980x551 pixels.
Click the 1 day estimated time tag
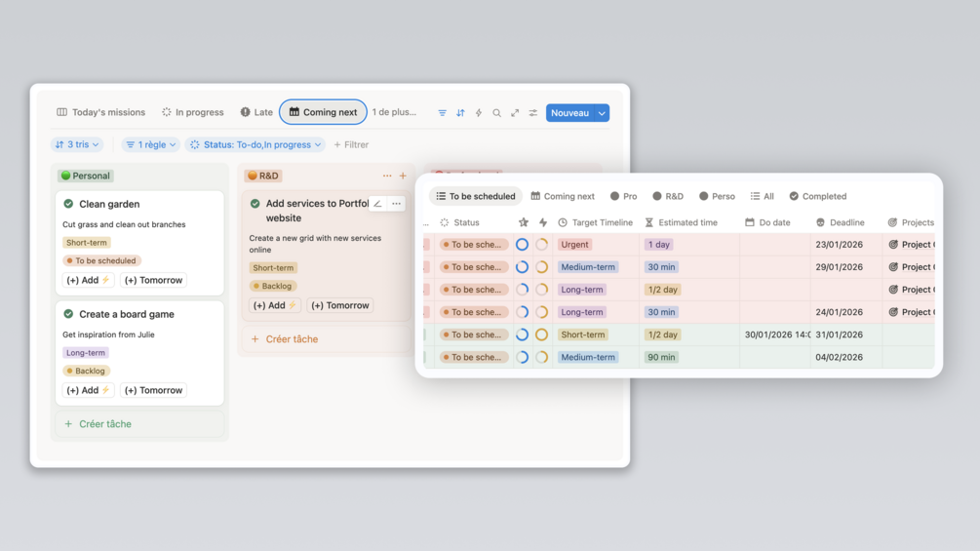pos(659,244)
